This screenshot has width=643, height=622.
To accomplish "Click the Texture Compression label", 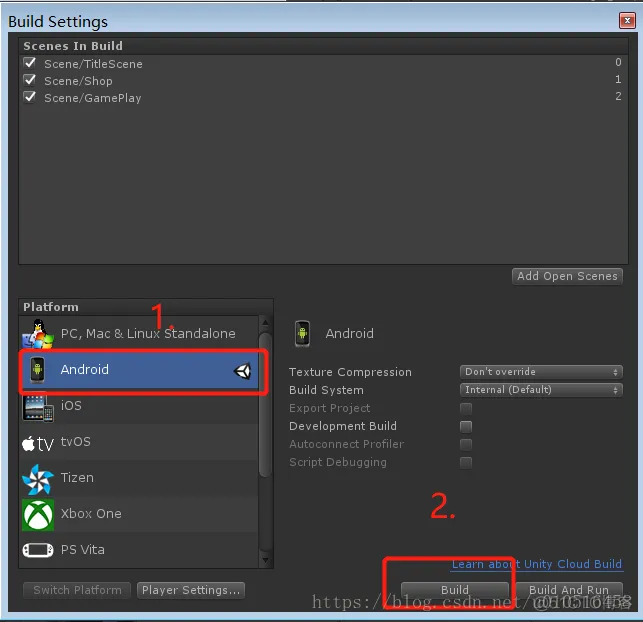I will [x=350, y=372].
